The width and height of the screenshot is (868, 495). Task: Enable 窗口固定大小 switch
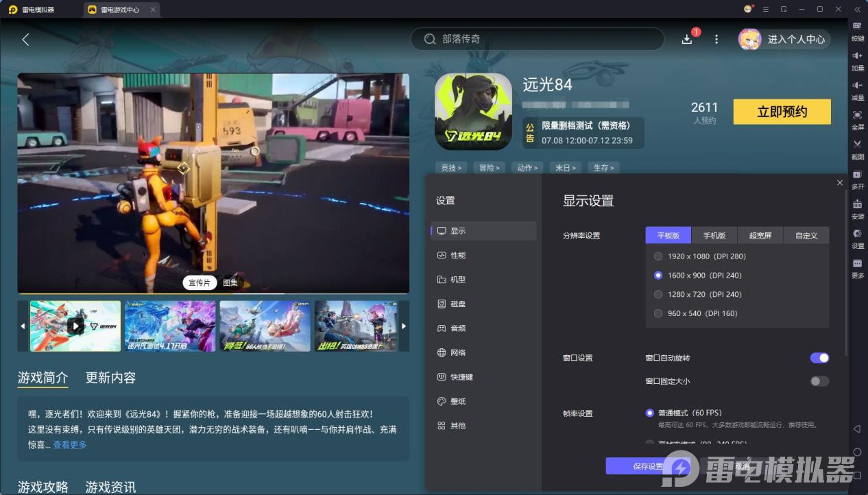click(x=819, y=381)
